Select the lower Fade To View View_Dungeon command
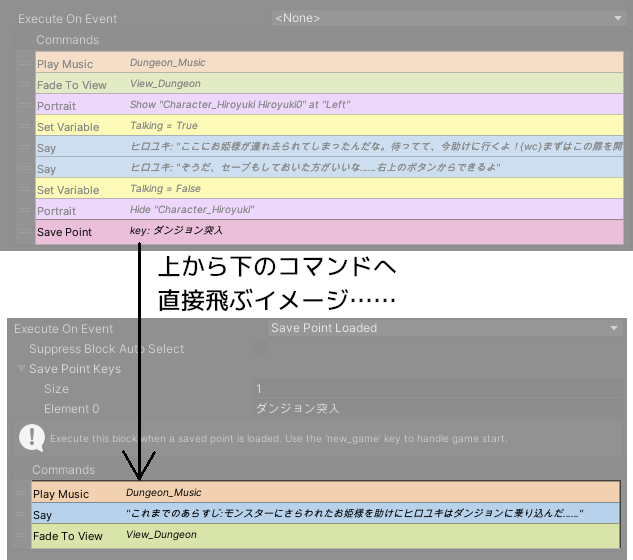This screenshot has width=633, height=560. (x=326, y=536)
